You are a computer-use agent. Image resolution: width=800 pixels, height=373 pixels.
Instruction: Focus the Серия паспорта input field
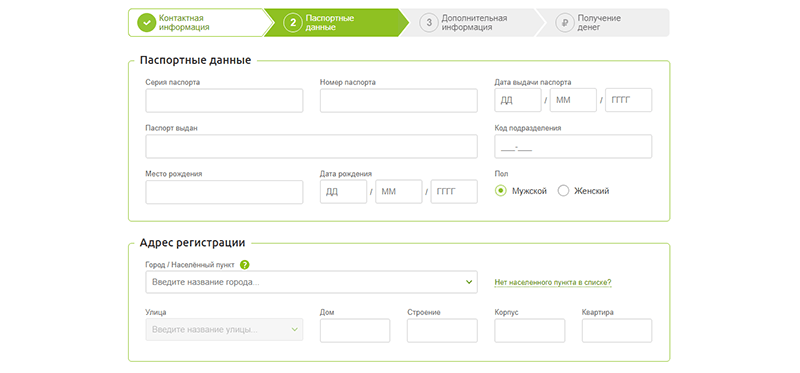(x=224, y=101)
